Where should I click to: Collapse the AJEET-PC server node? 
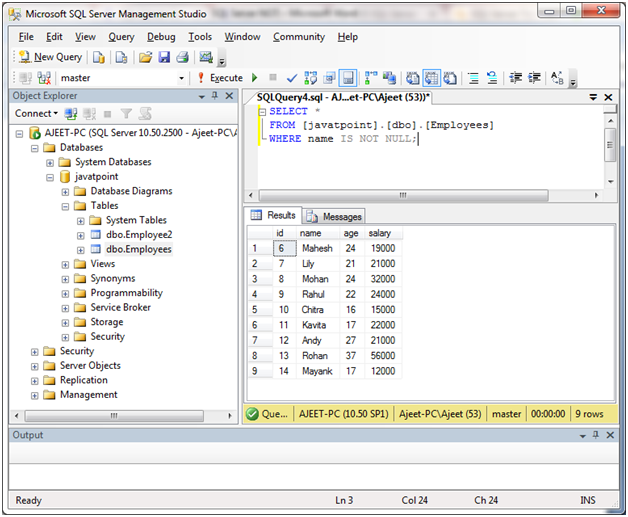tap(19, 134)
